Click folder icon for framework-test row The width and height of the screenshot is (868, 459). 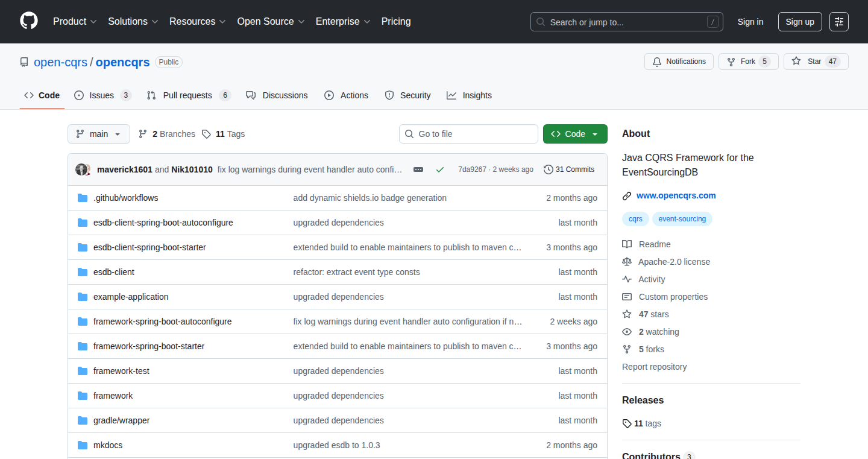pos(83,371)
